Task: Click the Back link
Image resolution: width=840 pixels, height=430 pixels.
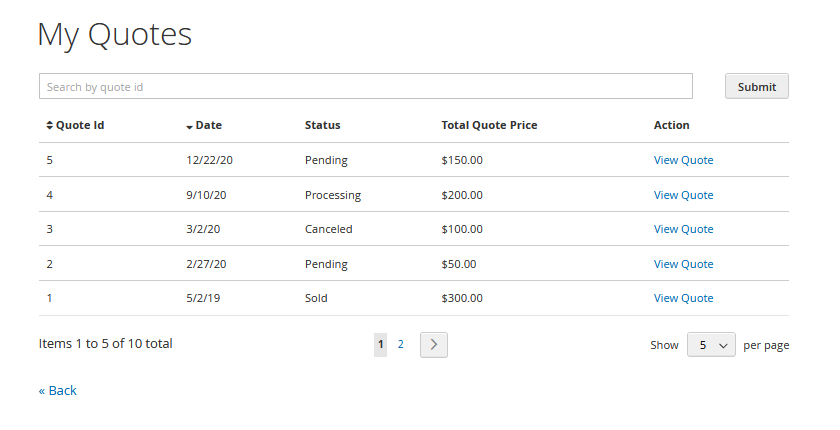Action: pyautogui.click(x=58, y=390)
